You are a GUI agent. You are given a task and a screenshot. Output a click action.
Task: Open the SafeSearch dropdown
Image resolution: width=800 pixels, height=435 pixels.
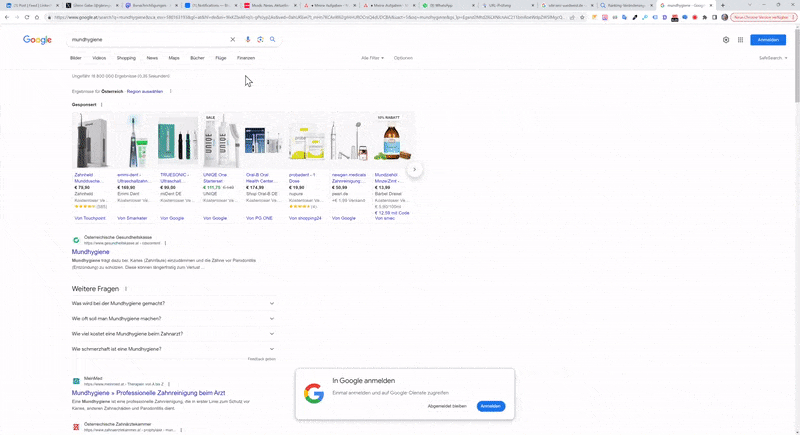(773, 58)
